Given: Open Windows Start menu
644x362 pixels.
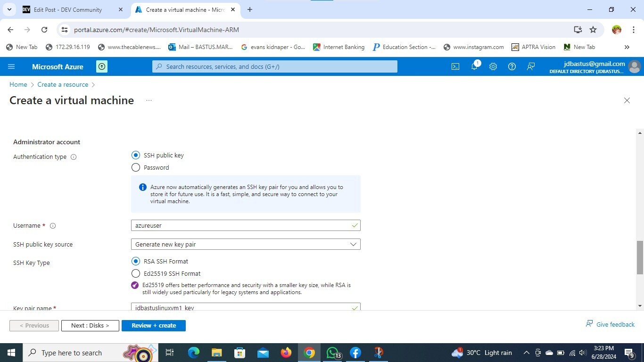Looking at the screenshot, I should click(x=11, y=353).
